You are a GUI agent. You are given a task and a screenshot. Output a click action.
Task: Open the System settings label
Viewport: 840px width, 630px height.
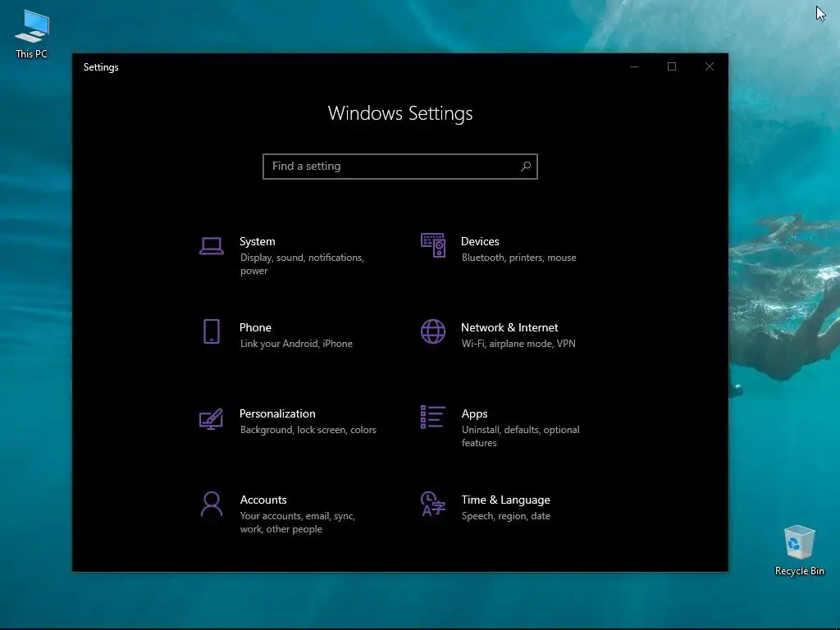(257, 242)
